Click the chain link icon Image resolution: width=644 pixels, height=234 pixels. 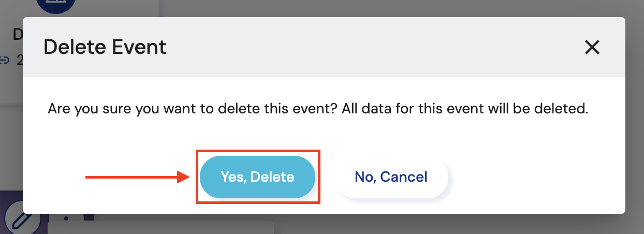(5, 60)
